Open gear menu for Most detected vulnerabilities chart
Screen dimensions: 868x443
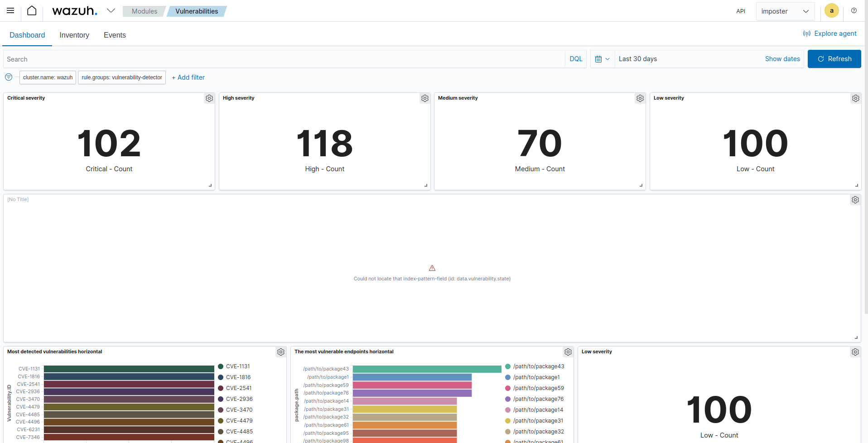click(281, 352)
